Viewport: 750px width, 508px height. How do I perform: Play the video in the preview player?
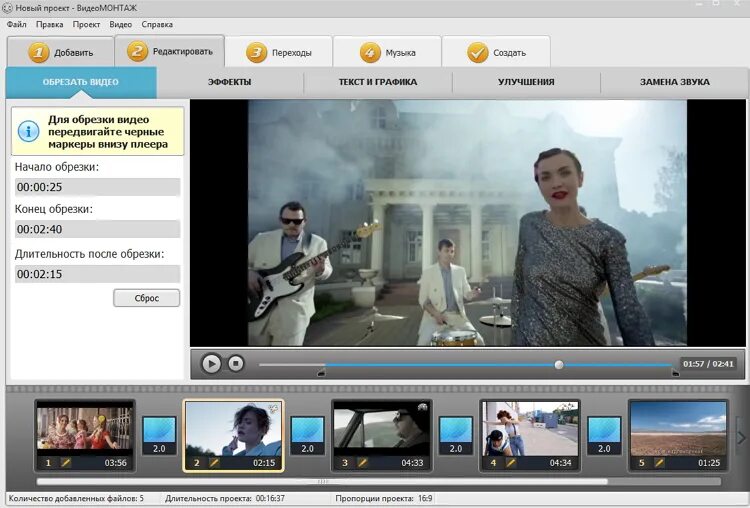coord(211,364)
